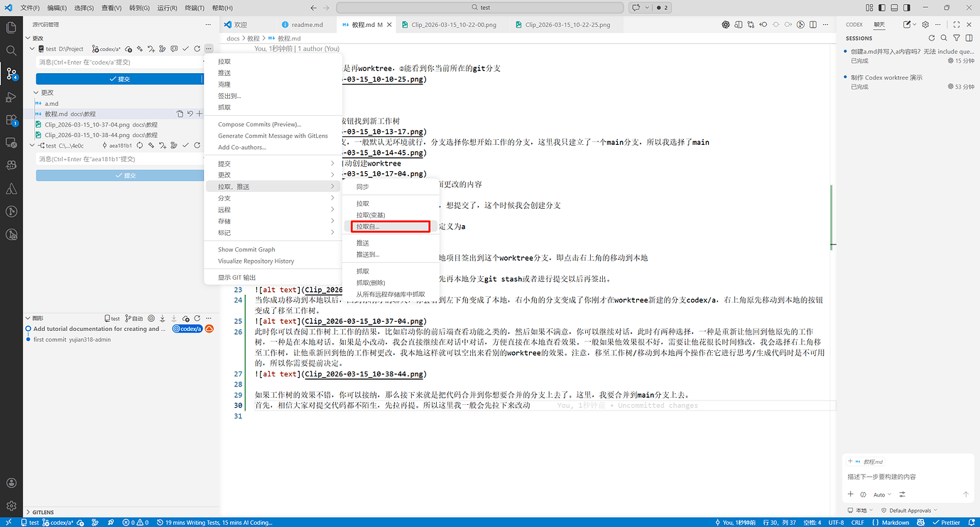Focus the codex/a commit message input
This screenshot has width=980, height=527.
click(x=120, y=62)
